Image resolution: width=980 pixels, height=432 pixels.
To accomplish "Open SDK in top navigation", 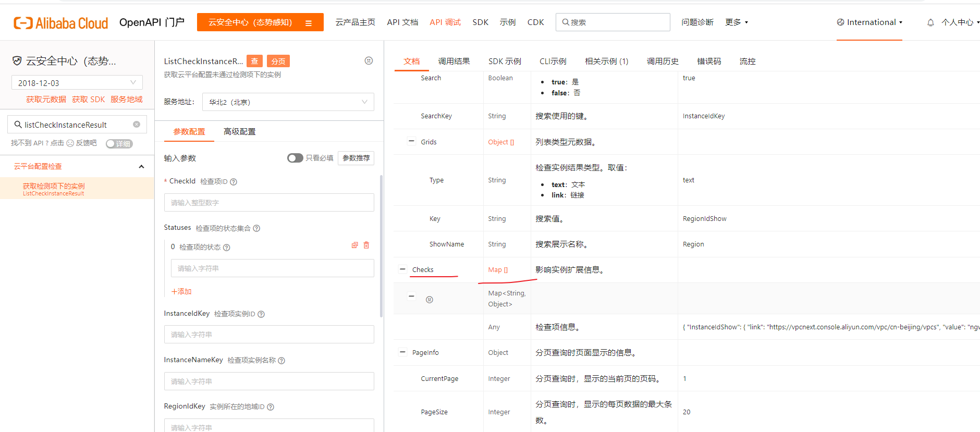I will (x=481, y=22).
